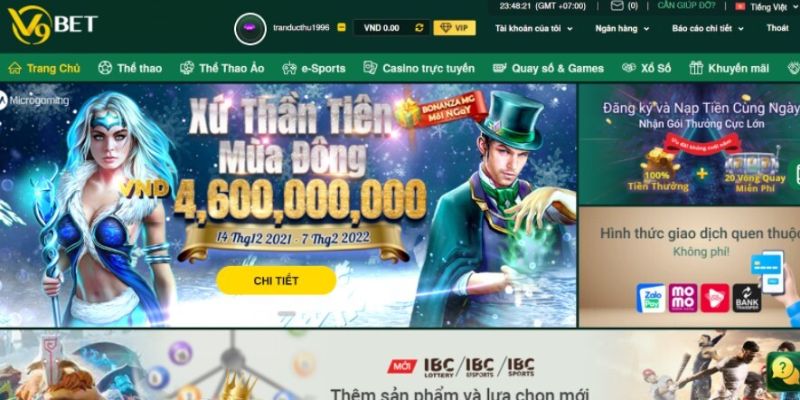Open the Casino trực tuyến menu
The image size is (800, 400).
click(419, 68)
